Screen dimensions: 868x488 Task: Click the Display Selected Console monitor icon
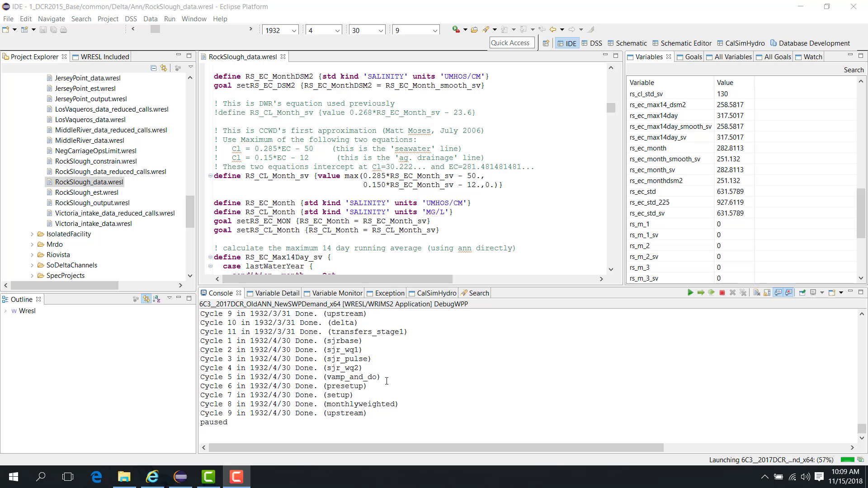[813, 293]
